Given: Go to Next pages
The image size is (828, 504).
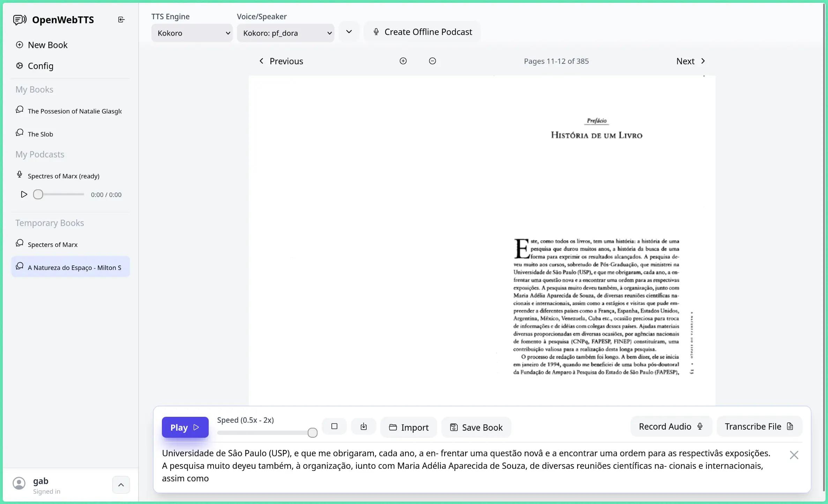Looking at the screenshot, I should click(x=691, y=61).
